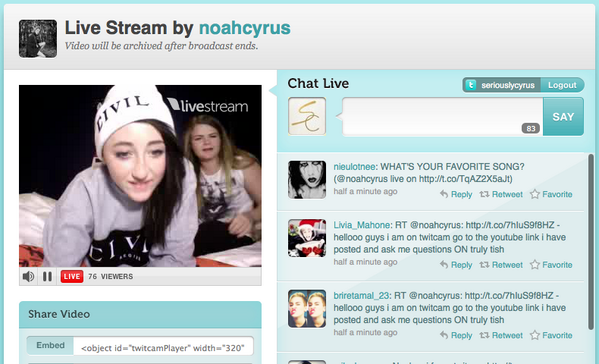Open noahcyrus profile link in header
The width and height of the screenshot is (599, 364).
coord(245,28)
